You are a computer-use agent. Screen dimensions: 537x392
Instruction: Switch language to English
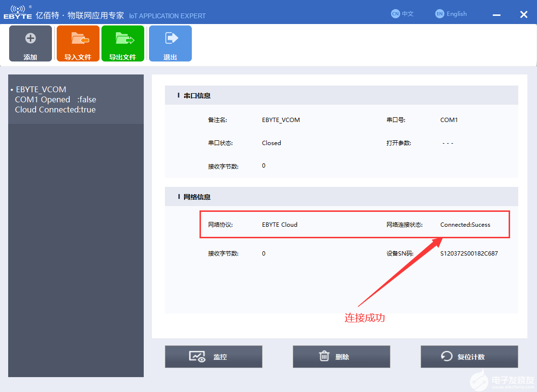(451, 14)
